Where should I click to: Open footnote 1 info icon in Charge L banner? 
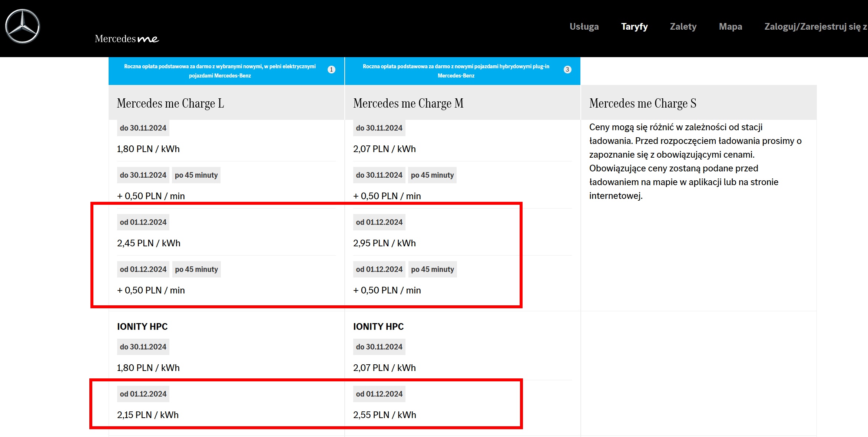[331, 69]
